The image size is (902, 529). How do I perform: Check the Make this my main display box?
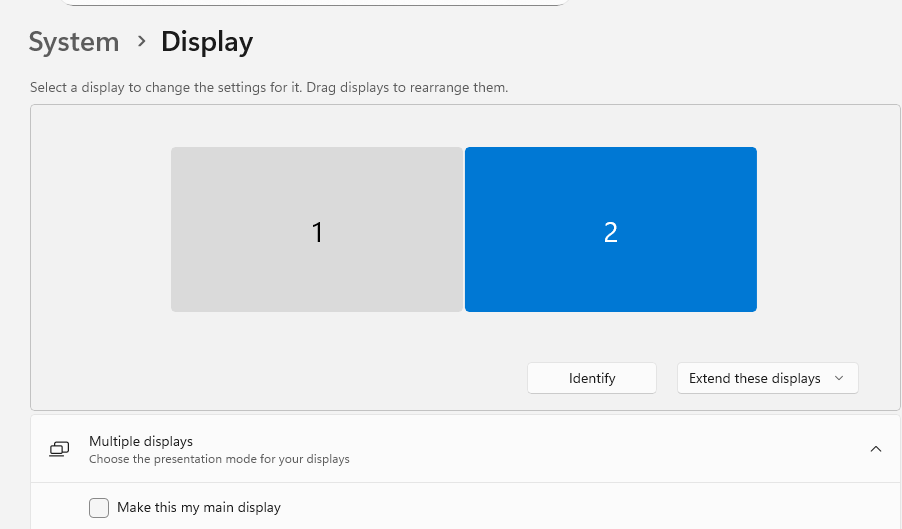[99, 508]
